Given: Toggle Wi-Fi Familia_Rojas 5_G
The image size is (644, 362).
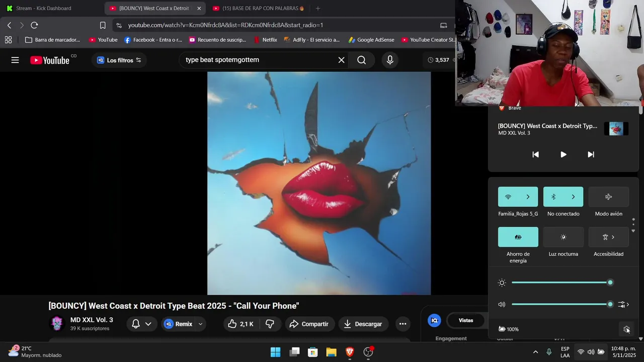Looking at the screenshot, I should pos(508,197).
